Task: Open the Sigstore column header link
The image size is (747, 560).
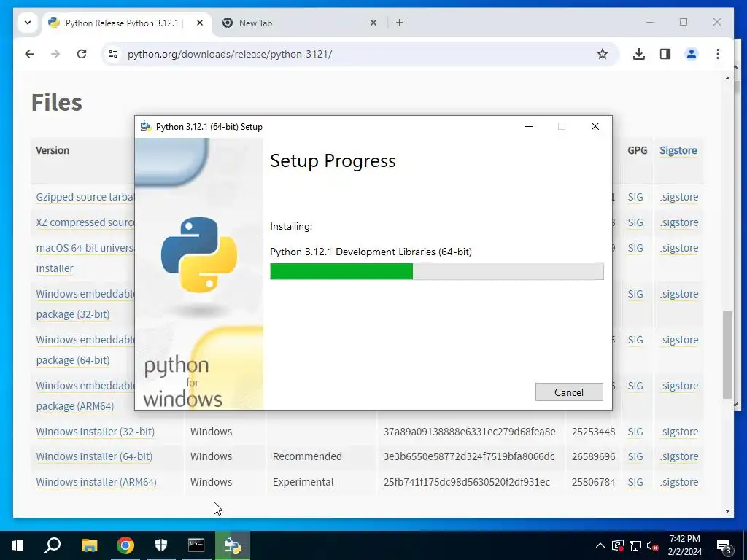Action: pyautogui.click(x=678, y=150)
